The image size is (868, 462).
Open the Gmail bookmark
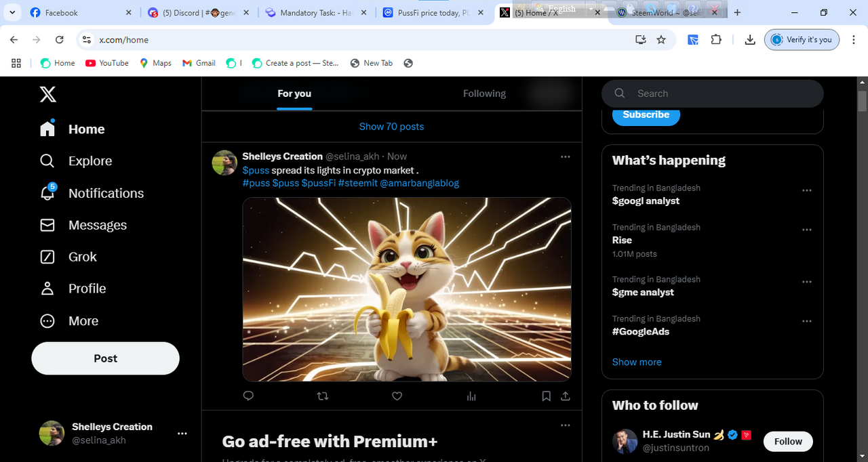coord(199,63)
